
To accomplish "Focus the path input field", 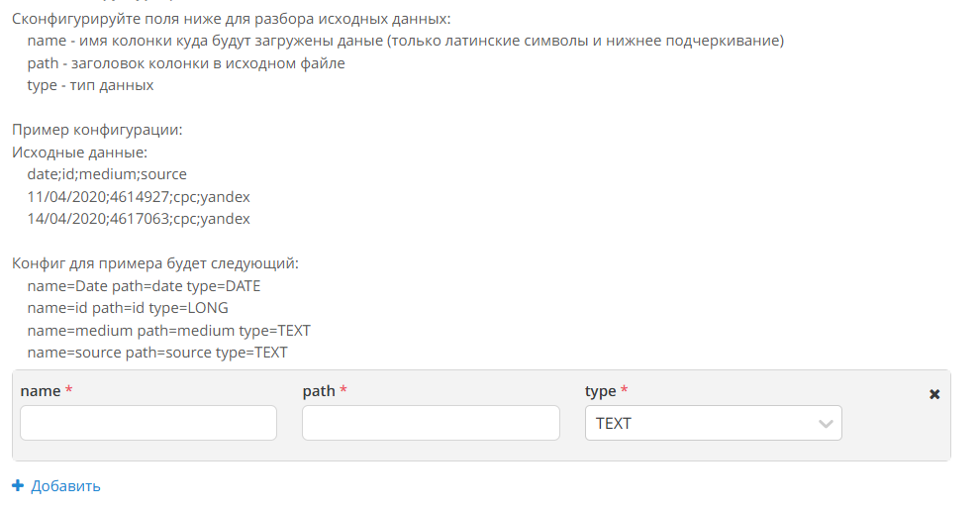I will point(431,423).
